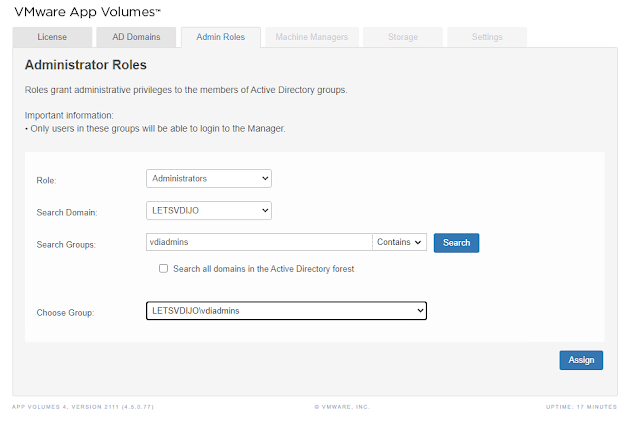Expand the Role dropdown showing Administrators
640x431 pixels.
click(x=209, y=179)
